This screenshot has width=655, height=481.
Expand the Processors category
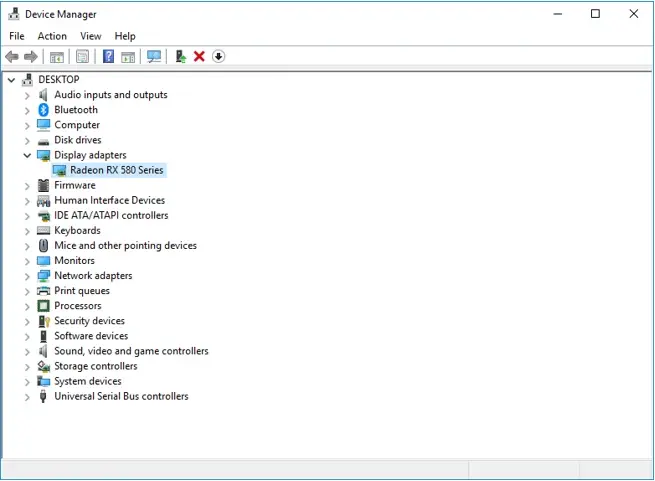point(27,307)
